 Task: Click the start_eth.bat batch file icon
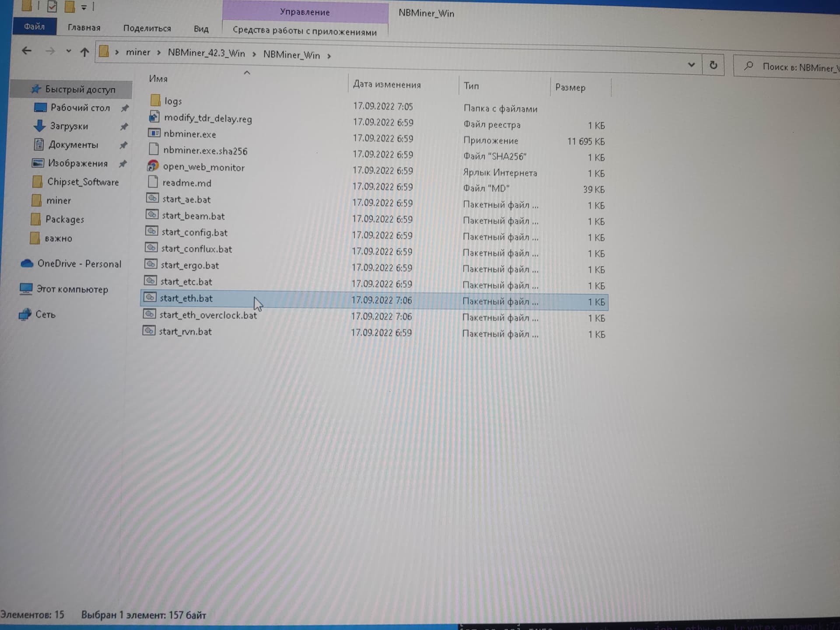point(150,297)
